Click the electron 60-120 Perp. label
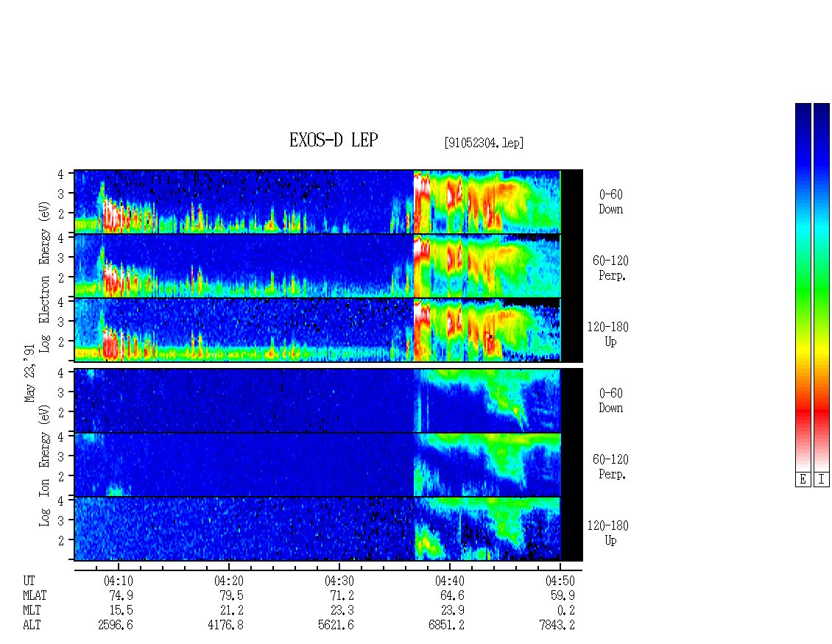Screen dimensions: 832x644 pyautogui.click(x=610, y=268)
